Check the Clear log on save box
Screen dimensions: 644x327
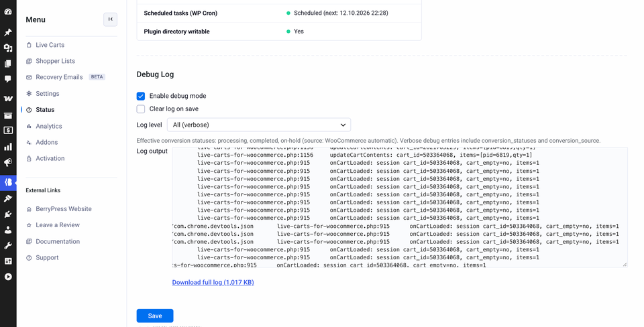pyautogui.click(x=141, y=109)
